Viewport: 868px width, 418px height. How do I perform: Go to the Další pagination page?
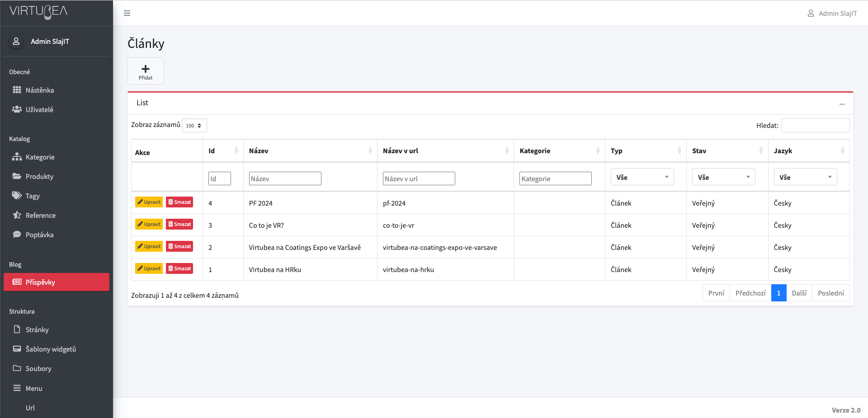[x=799, y=293]
